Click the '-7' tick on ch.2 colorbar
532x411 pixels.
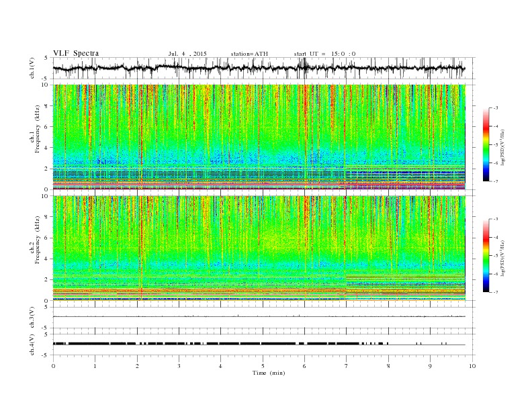(495, 292)
